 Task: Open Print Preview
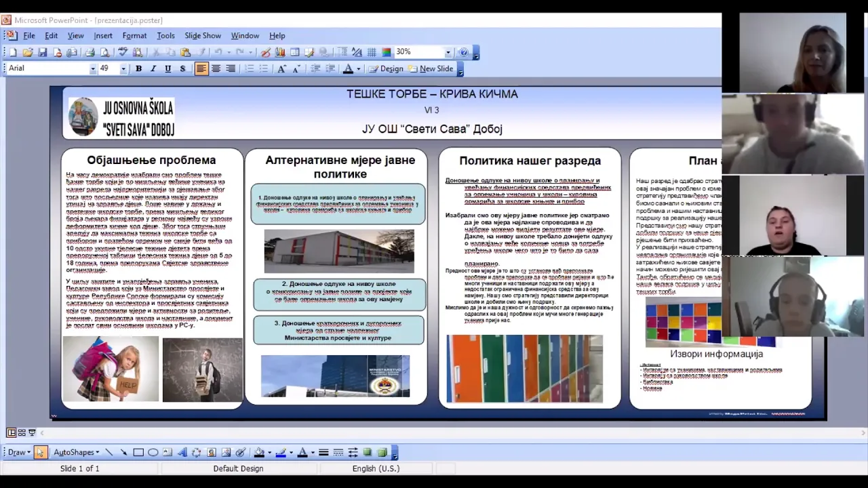[x=105, y=52]
